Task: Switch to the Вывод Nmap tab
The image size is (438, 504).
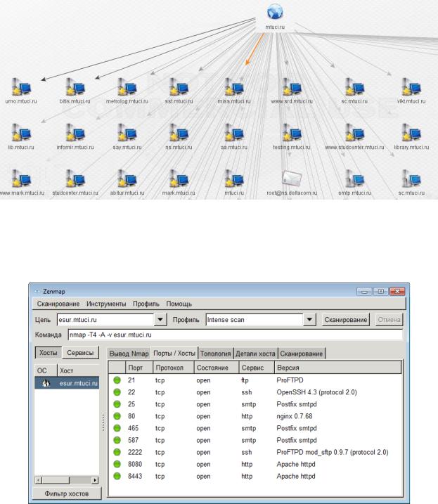Action: pos(129,354)
